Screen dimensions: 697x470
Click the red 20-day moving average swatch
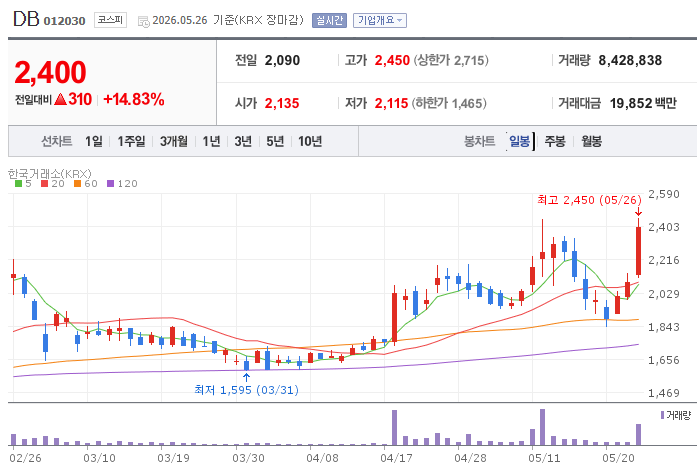[x=44, y=184]
